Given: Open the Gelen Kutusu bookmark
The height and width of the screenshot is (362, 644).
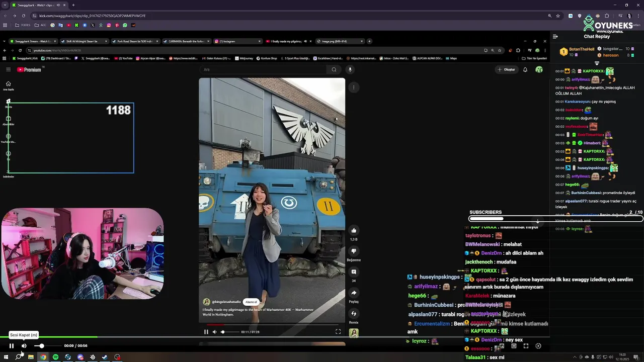Looking at the screenshot, I should (x=217, y=58).
